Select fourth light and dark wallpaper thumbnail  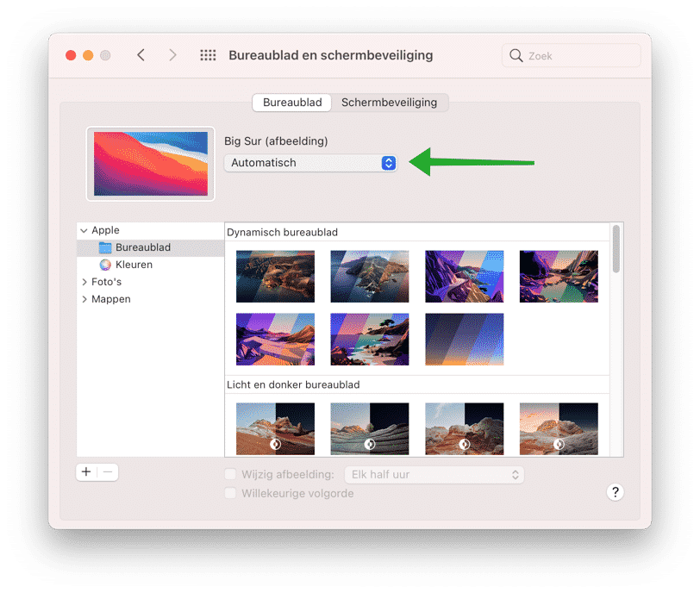559,429
